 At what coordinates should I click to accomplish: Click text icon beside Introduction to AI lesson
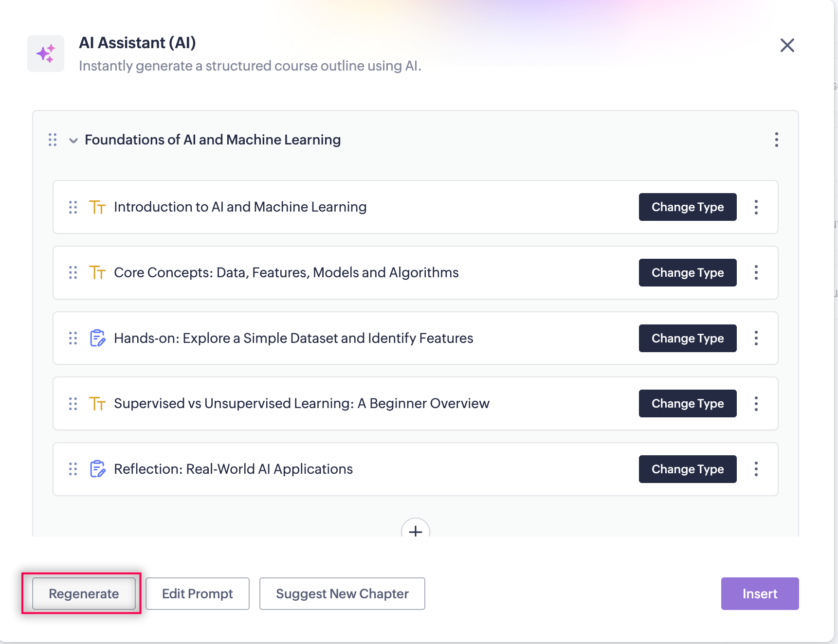tap(97, 207)
